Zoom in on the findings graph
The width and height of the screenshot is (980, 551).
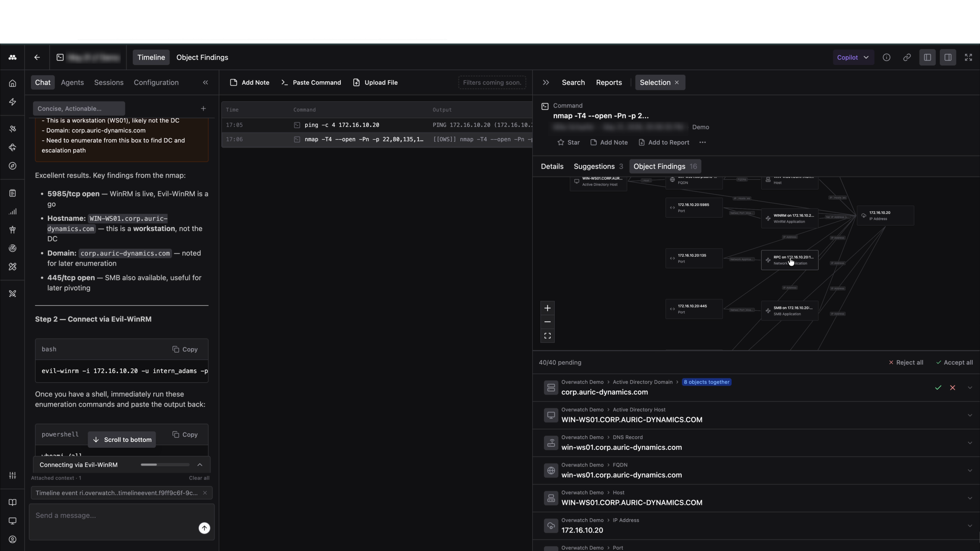coord(547,308)
